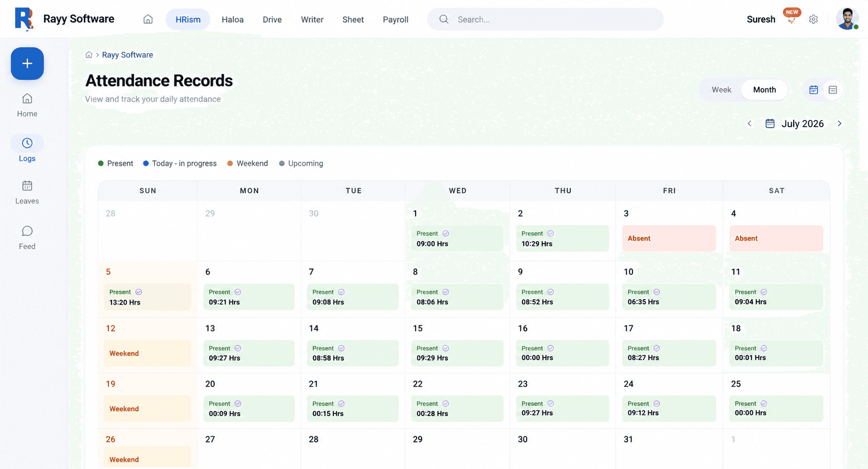Click the Rayy Software breadcrumb link
This screenshot has height=469, width=868.
[x=127, y=55]
